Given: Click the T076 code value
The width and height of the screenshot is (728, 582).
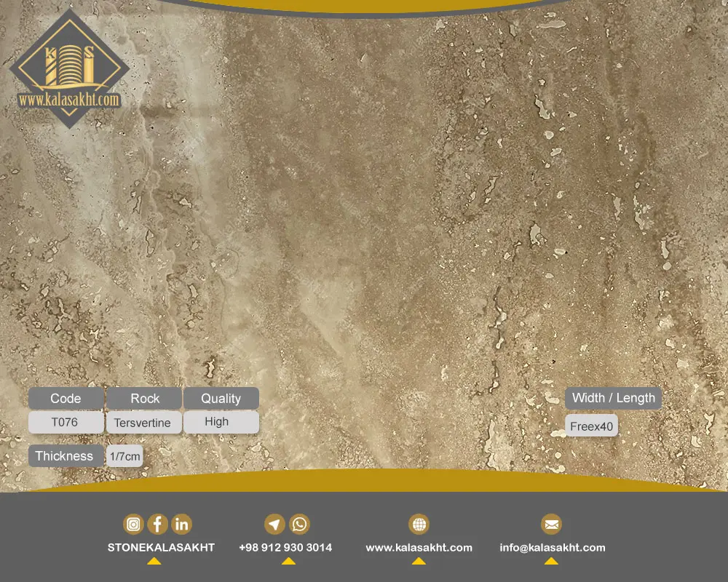Looking at the screenshot, I should 66,423.
